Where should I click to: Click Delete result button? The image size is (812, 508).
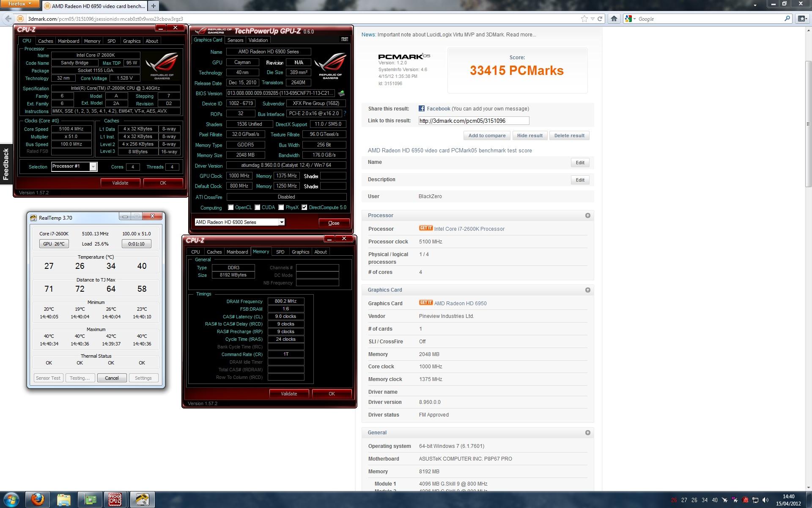569,135
